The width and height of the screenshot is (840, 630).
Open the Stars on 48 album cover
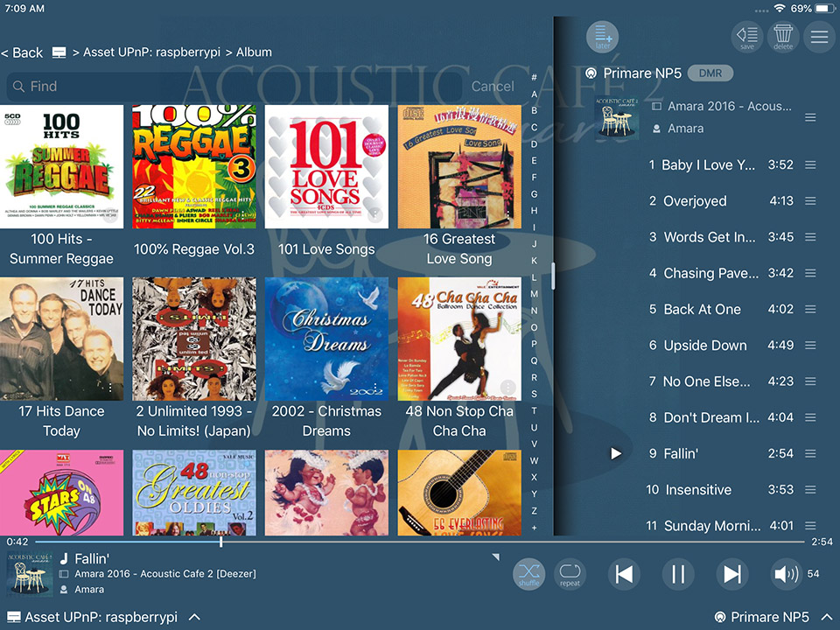tap(61, 493)
